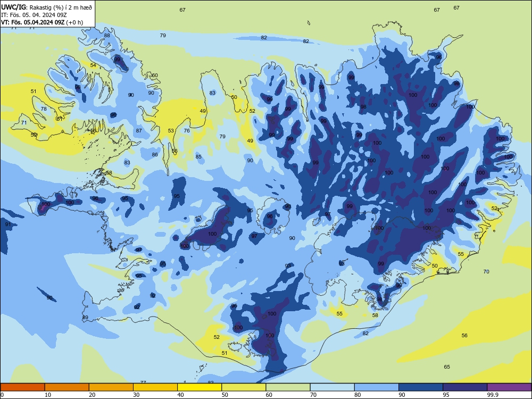The height and width of the screenshot is (399, 532).
Task: Click the '89' value on the southwest coast
Action: 85,318
